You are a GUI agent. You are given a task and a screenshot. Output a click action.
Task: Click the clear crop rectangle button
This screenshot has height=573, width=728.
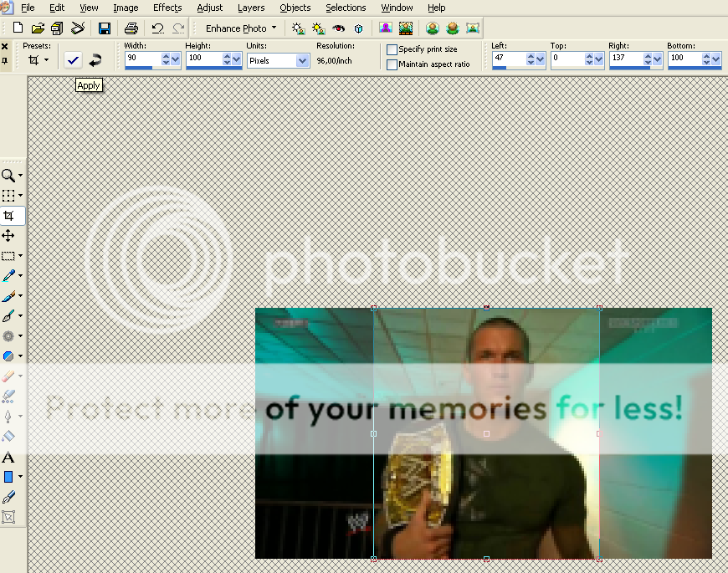95,59
